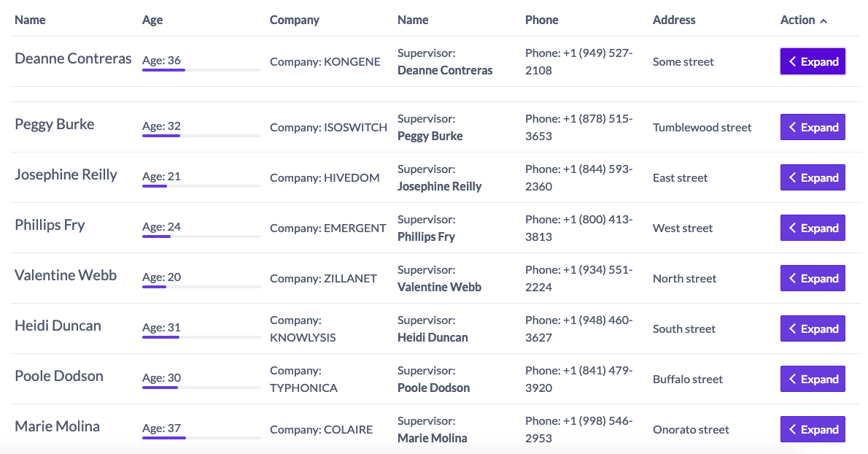Click the sort caret beside the Action header
The width and height of the screenshot is (868, 454).
[825, 20]
